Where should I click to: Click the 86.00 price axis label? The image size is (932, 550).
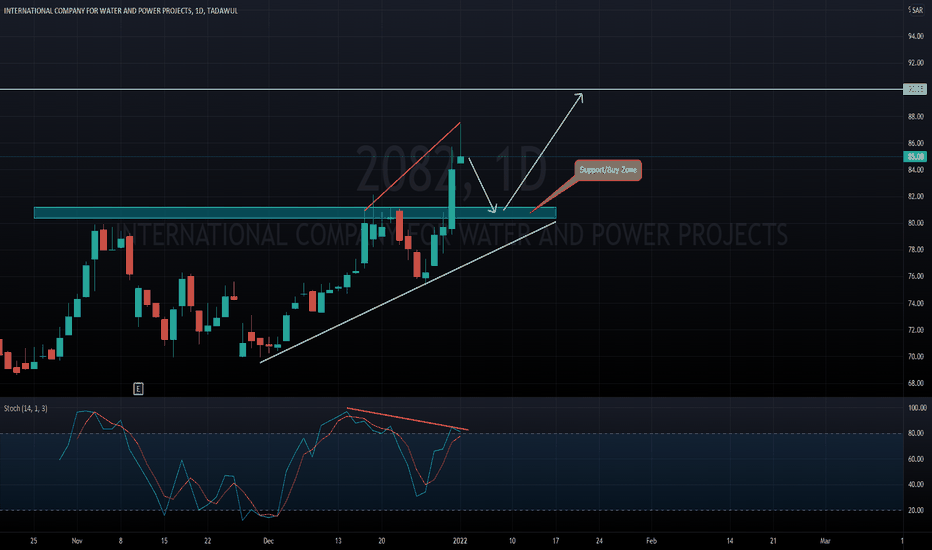916,143
